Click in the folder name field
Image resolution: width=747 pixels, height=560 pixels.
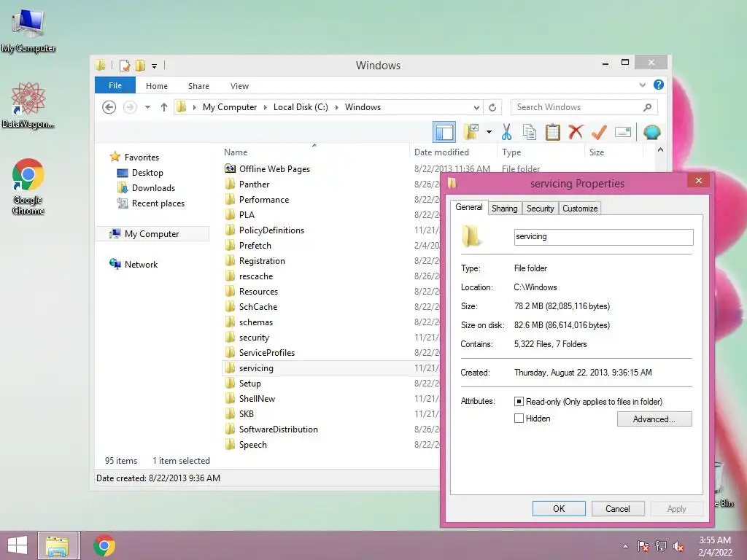[603, 237]
